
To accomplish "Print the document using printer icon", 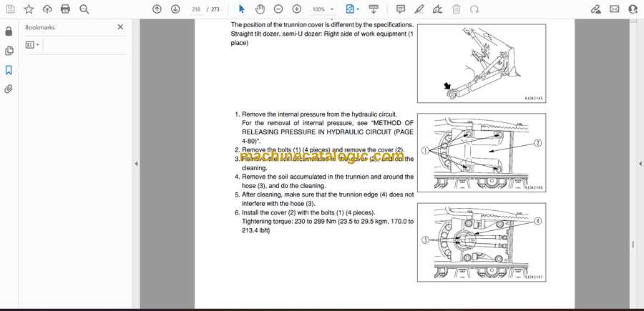I will (65, 9).
